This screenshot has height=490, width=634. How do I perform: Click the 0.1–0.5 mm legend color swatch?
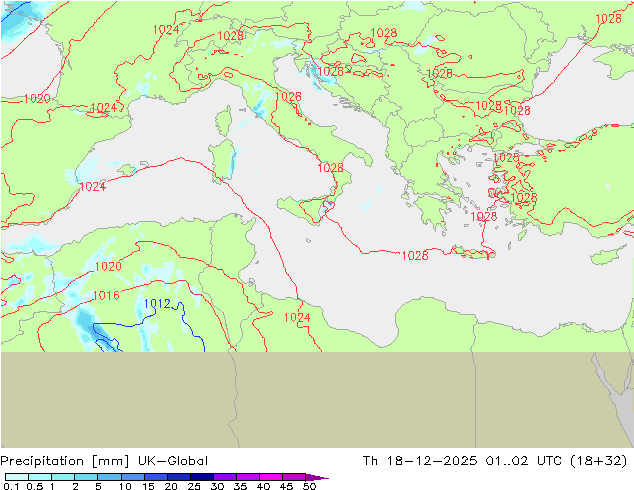point(17,477)
